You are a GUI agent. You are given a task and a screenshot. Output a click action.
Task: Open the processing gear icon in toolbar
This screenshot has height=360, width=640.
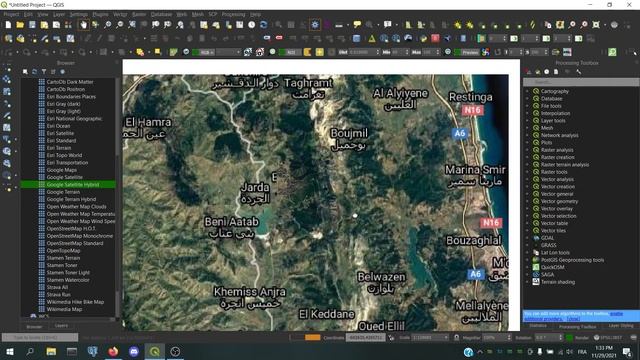coord(315,25)
